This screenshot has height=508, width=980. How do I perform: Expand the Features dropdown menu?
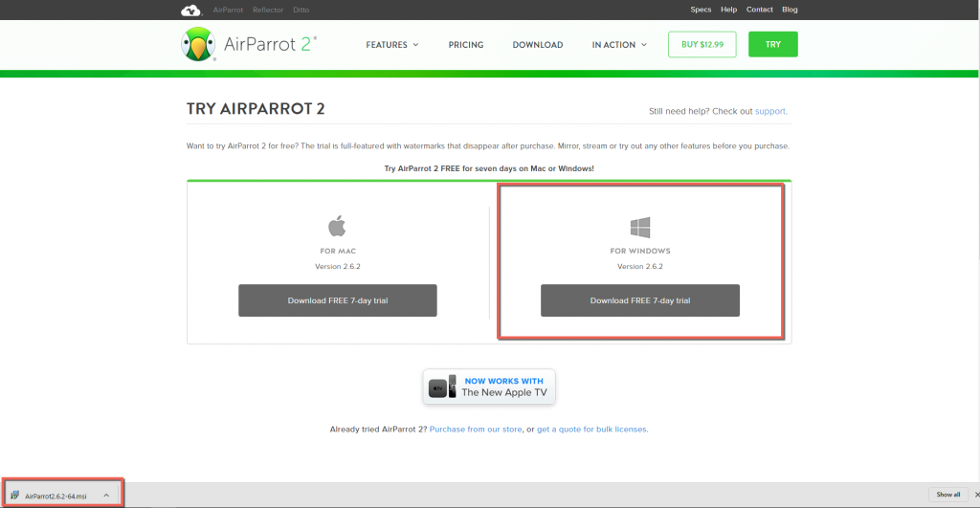392,45
